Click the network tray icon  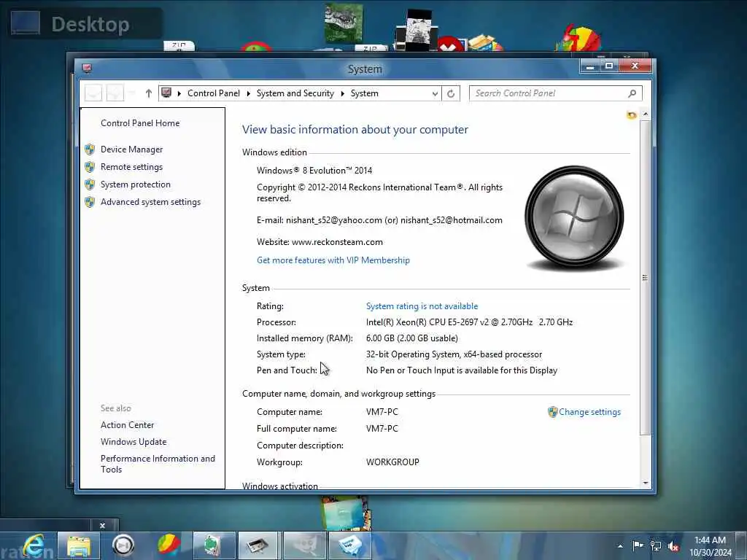click(x=656, y=546)
